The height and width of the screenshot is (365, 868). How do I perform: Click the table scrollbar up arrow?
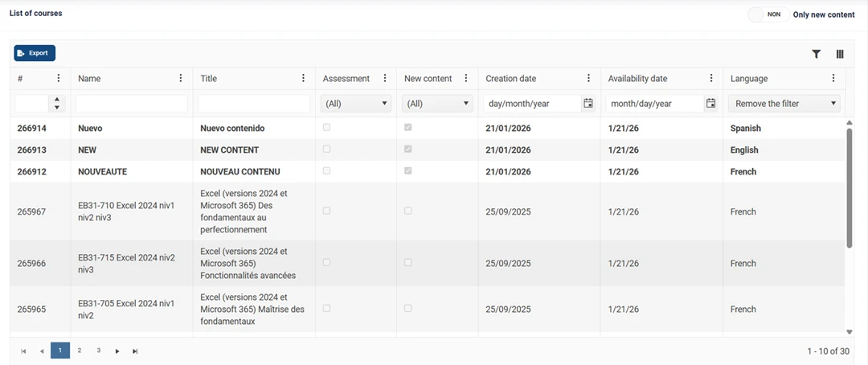tap(850, 122)
